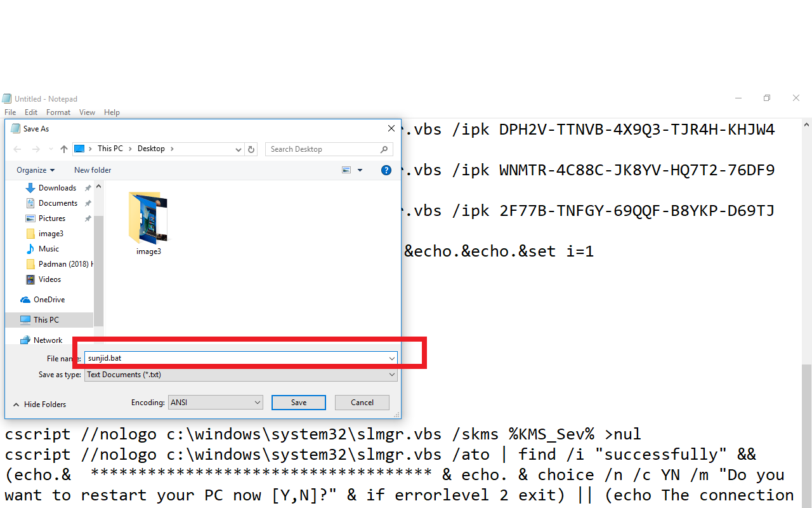This screenshot has width=812, height=508.
Task: Open the Documents quick access item
Action: [x=59, y=203]
